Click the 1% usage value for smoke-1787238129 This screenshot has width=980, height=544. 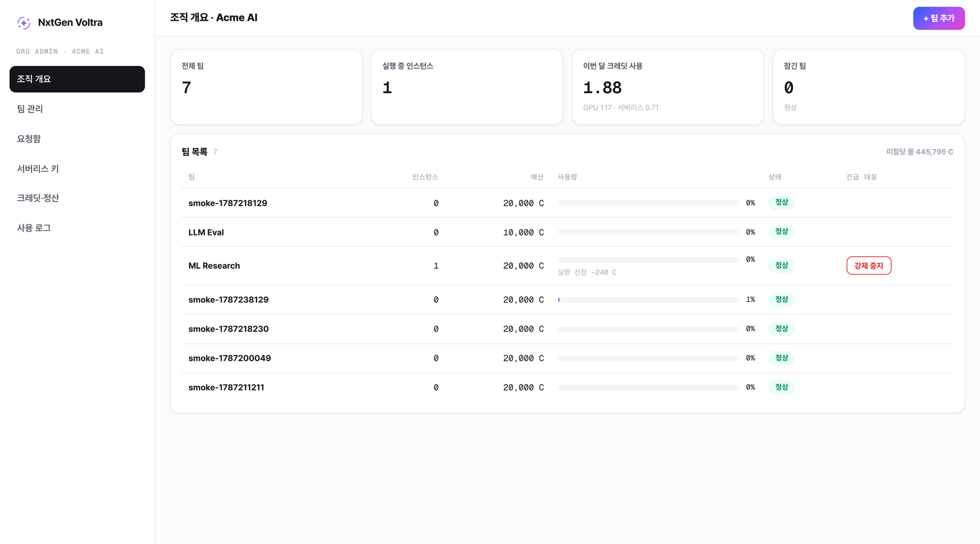pyautogui.click(x=750, y=300)
